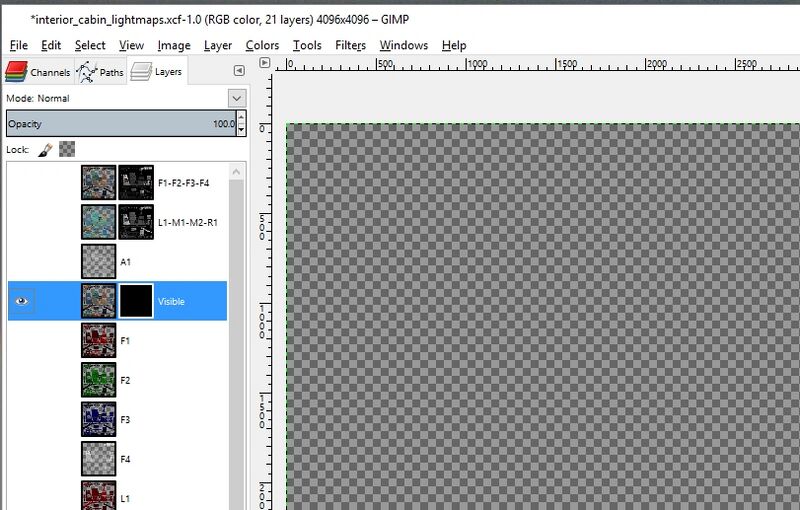Open the Edit menu
Screen dimensions: 800x510
51,45
